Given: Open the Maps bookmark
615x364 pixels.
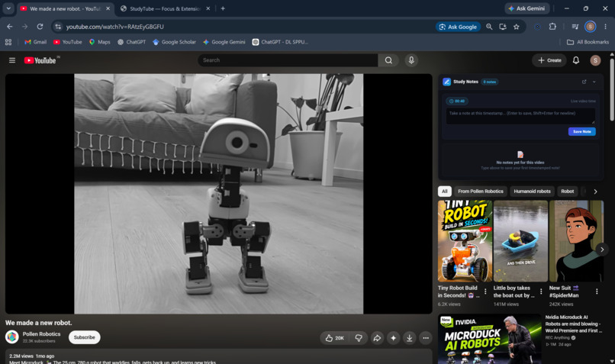Looking at the screenshot, I should (x=100, y=42).
